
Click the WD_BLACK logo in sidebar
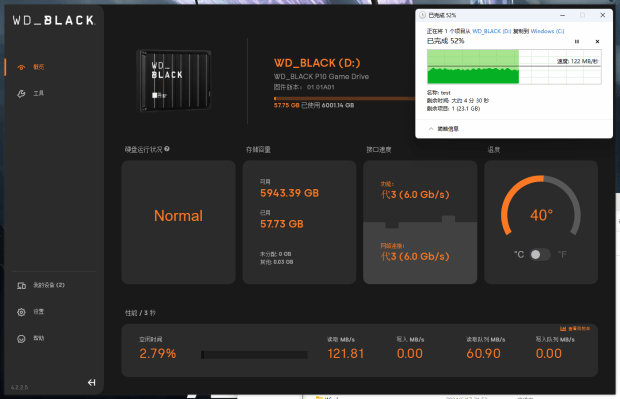pyautogui.click(x=53, y=20)
